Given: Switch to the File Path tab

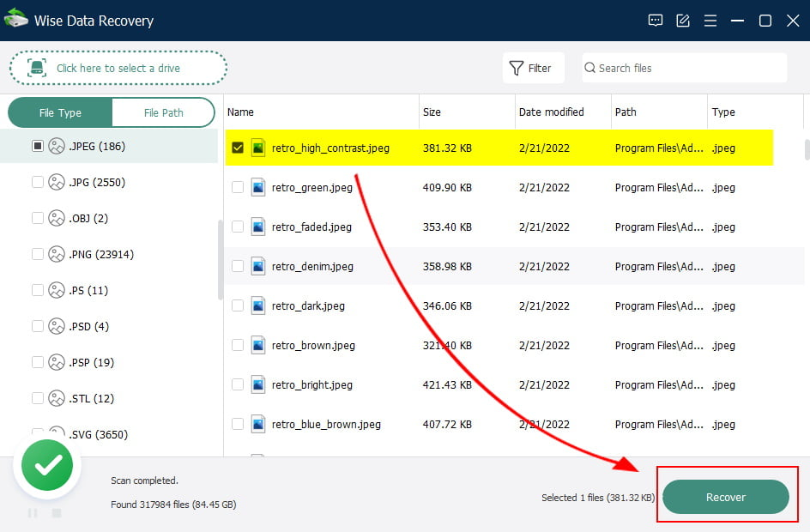Looking at the screenshot, I should click(163, 112).
